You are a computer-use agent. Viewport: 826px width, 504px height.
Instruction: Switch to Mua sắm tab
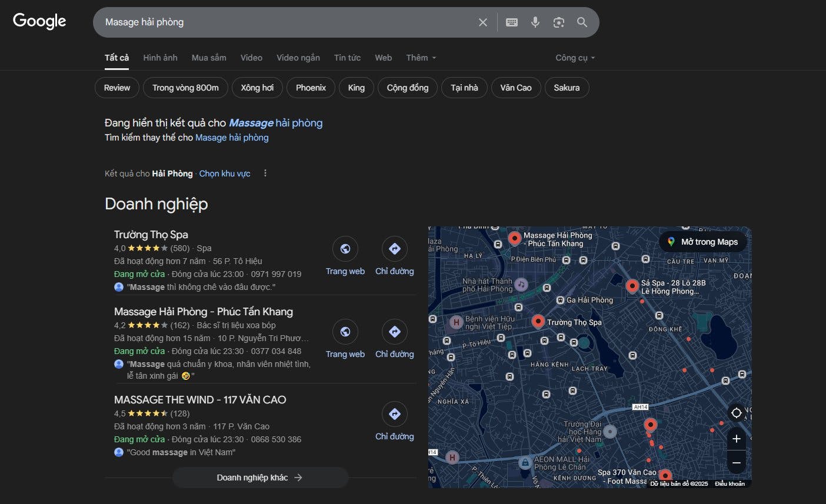(209, 58)
